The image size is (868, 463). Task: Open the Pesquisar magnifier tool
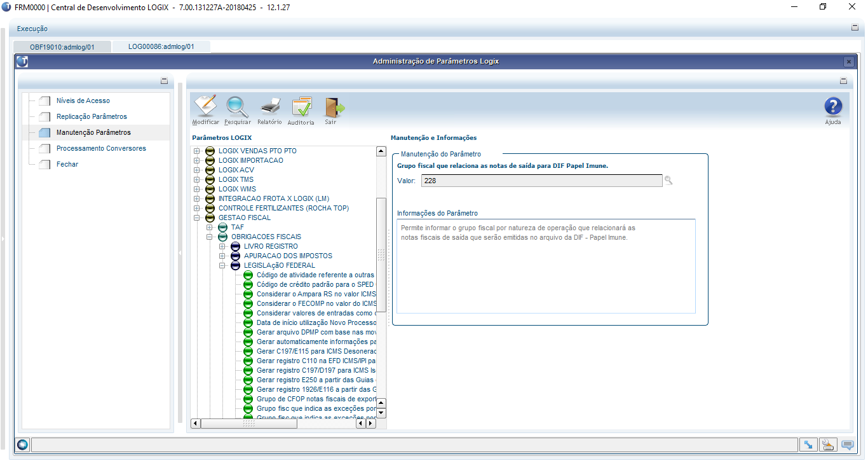[238, 106]
